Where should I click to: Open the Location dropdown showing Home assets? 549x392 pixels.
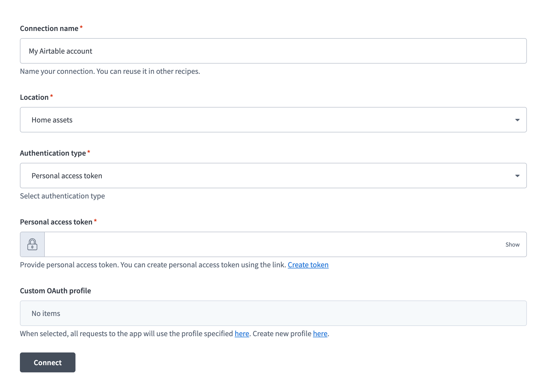273,120
